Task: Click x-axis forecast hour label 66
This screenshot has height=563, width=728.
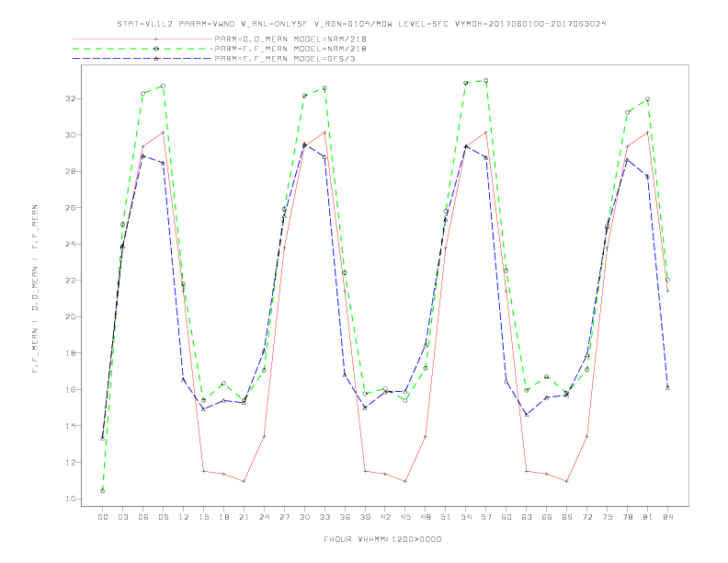Action: 547,517
